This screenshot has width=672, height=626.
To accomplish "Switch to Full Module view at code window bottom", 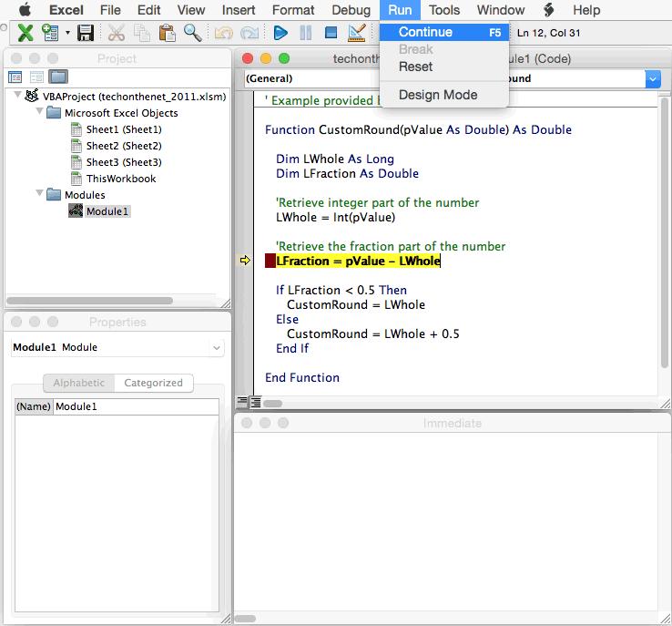I will (256, 401).
